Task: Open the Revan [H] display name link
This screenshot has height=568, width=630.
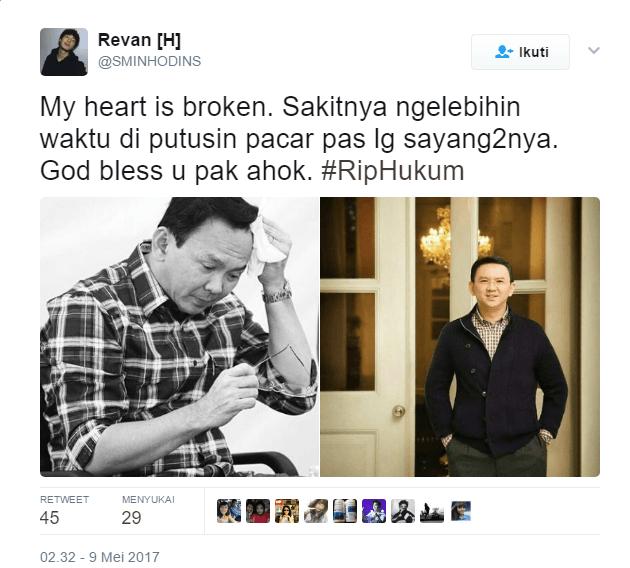Action: click(139, 40)
